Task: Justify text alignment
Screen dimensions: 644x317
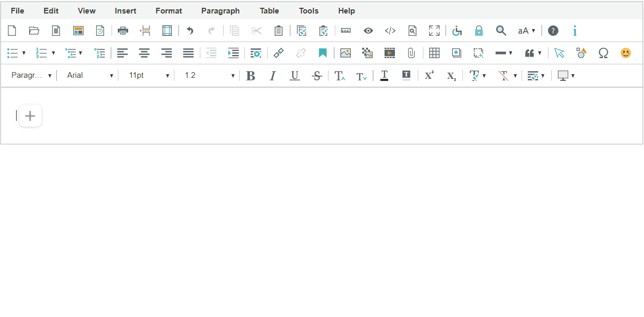Action: click(188, 53)
